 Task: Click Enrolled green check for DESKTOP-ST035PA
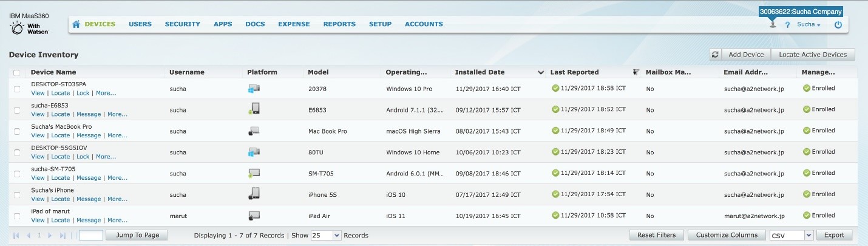point(807,88)
